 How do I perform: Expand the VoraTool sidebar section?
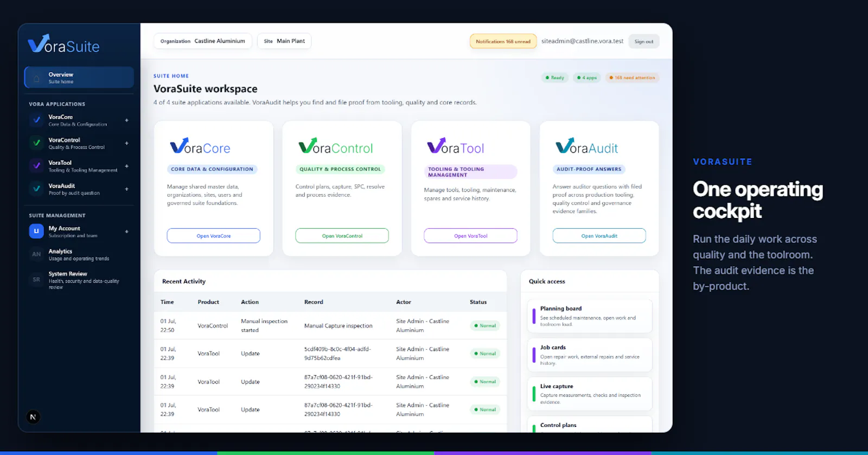tap(126, 166)
